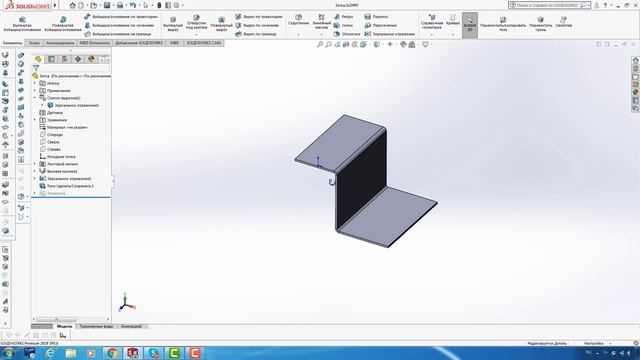Switch to the Evaluate ribbon tab

tap(60, 43)
